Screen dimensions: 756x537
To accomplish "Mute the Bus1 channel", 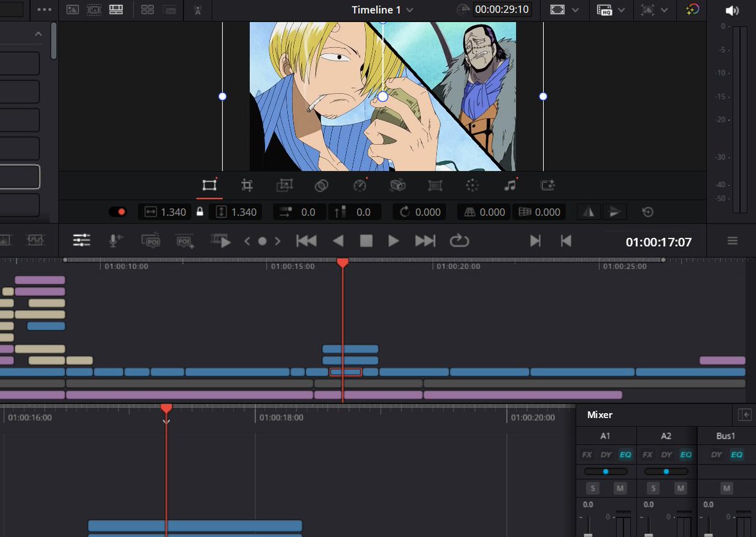I will 726,488.
